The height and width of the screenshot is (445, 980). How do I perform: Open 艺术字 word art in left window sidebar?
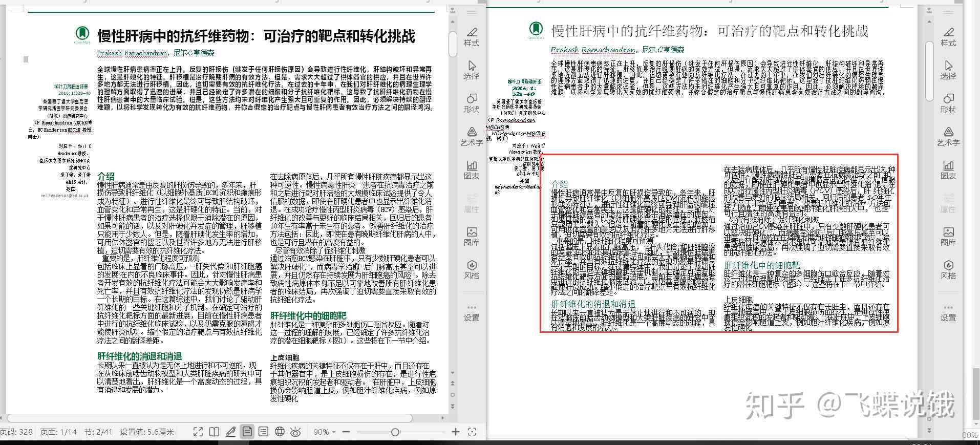(472, 137)
